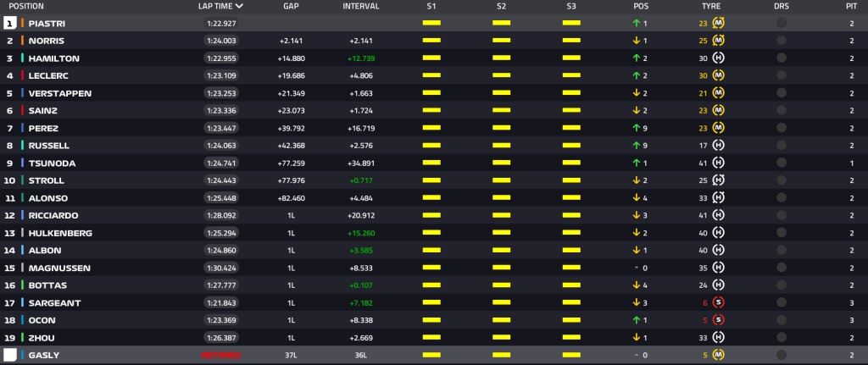Click Zhou's hard tyre icon

719,338
